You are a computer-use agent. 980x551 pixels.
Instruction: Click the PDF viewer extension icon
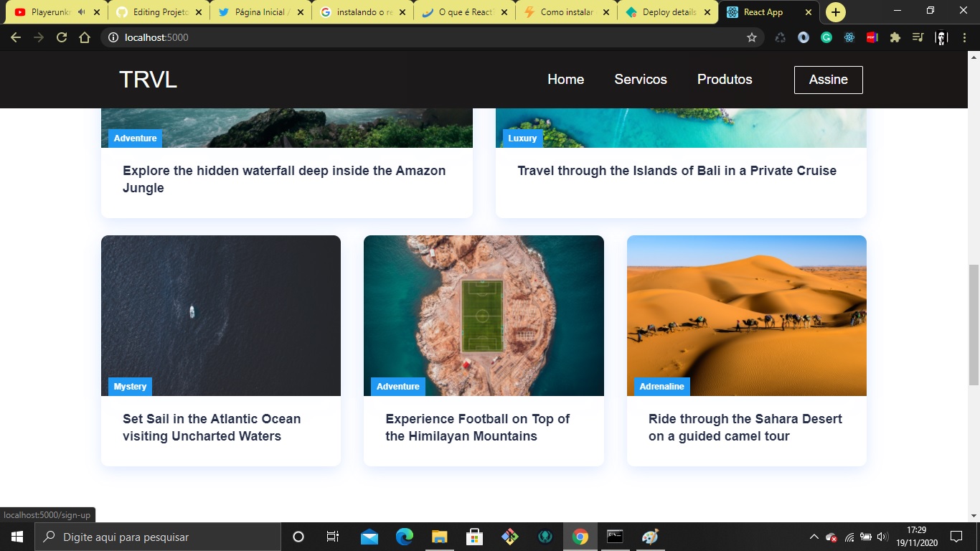pyautogui.click(x=872, y=37)
